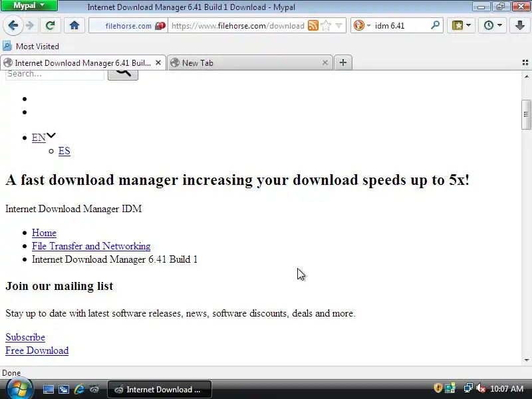This screenshot has width=532, height=399.
Task: Click breadcrumb text Internet Download Manager 6.41 Build 1
Action: [114, 259]
